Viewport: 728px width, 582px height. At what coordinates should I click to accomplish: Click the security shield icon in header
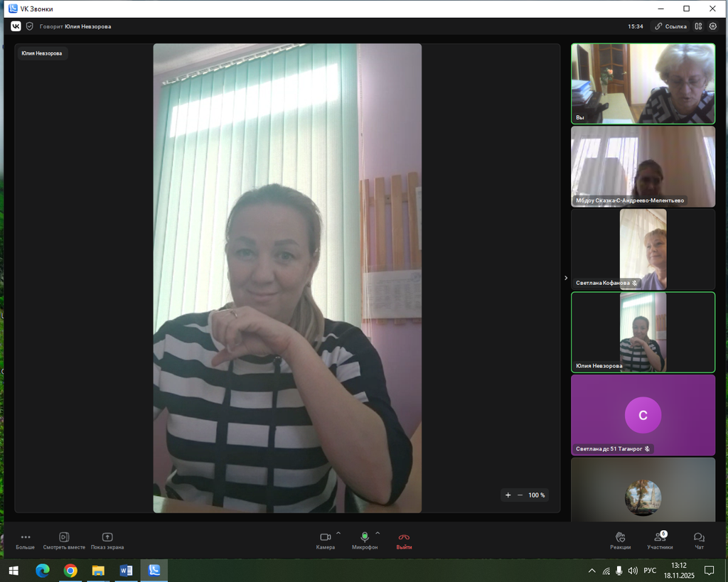tap(30, 26)
